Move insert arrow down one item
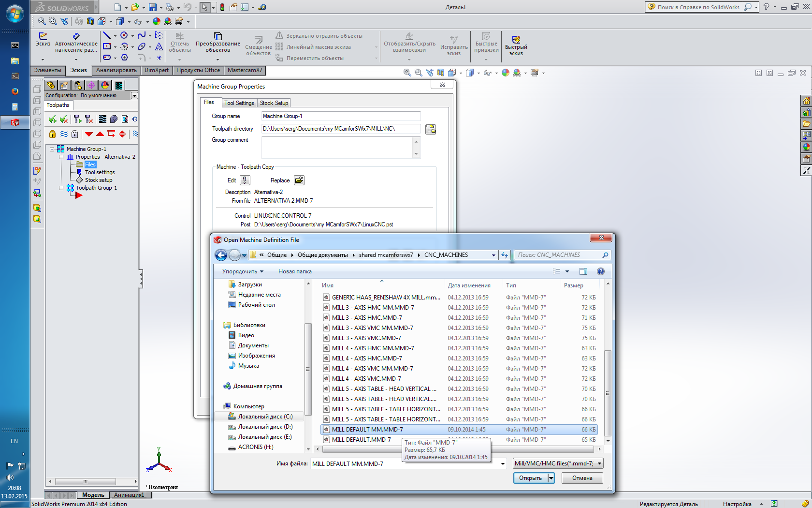812x508 pixels. tap(89, 134)
